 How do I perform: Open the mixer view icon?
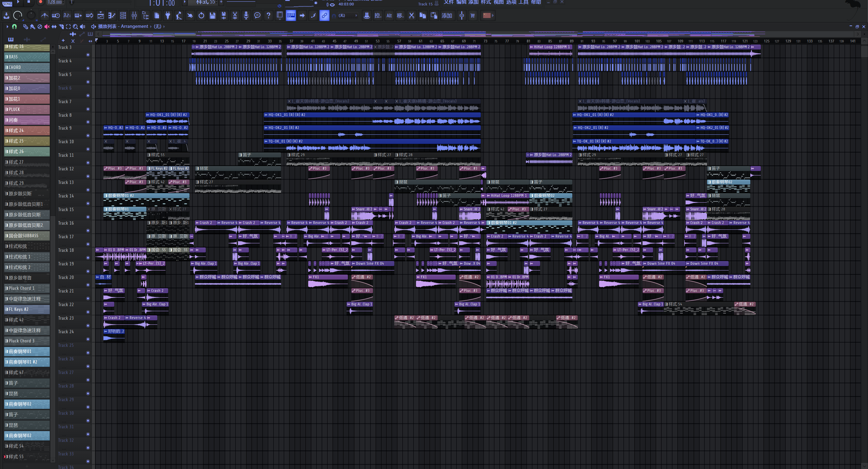(x=134, y=16)
